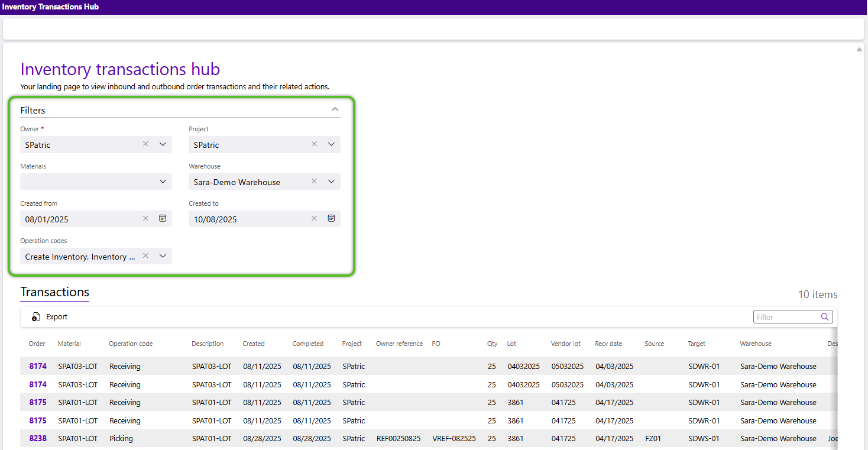Image resolution: width=868 pixels, height=450 pixels.
Task: Clear the Owner field value
Action: pyautogui.click(x=145, y=144)
